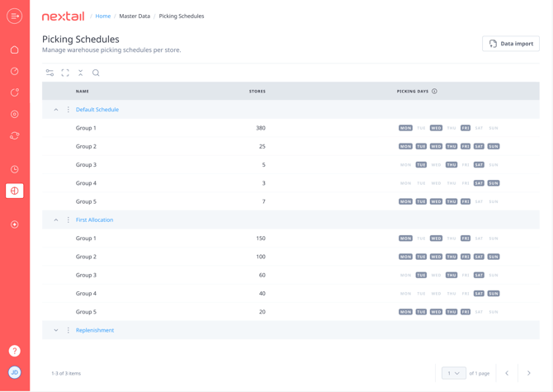This screenshot has width=553, height=392.
Task: Click the PICKING DAYS column header
Action: pos(413,92)
